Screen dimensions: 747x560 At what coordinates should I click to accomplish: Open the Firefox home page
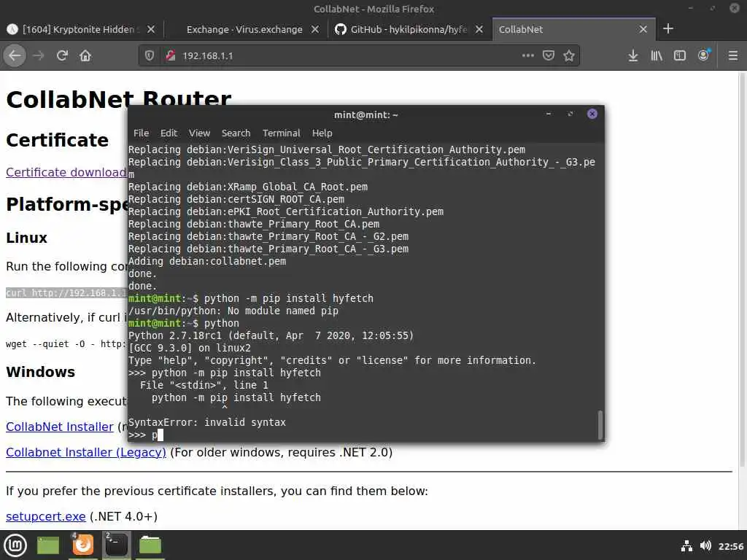(85, 55)
